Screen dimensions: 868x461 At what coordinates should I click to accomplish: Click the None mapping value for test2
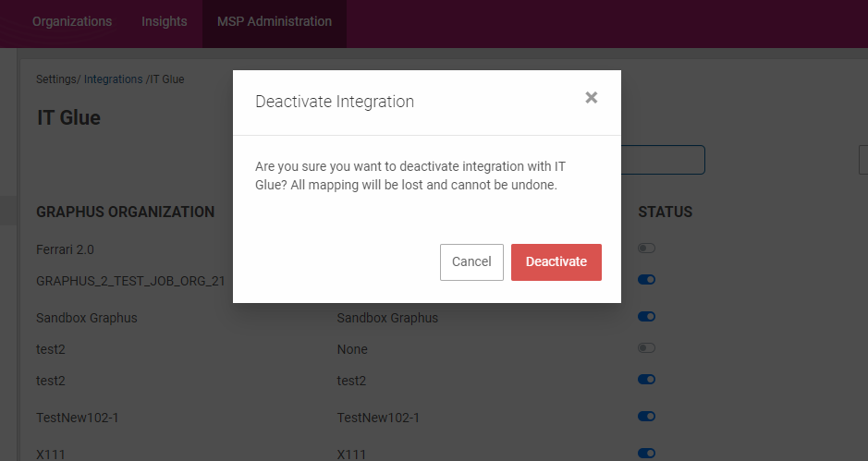point(352,350)
